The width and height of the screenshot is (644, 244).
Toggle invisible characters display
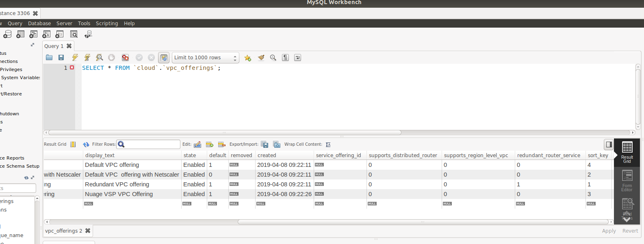[x=285, y=58]
